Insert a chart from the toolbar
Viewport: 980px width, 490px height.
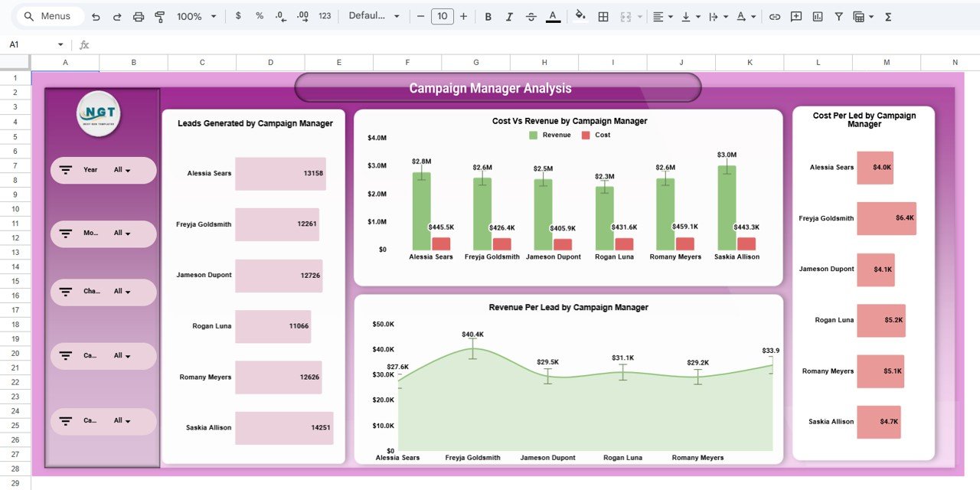tap(817, 15)
